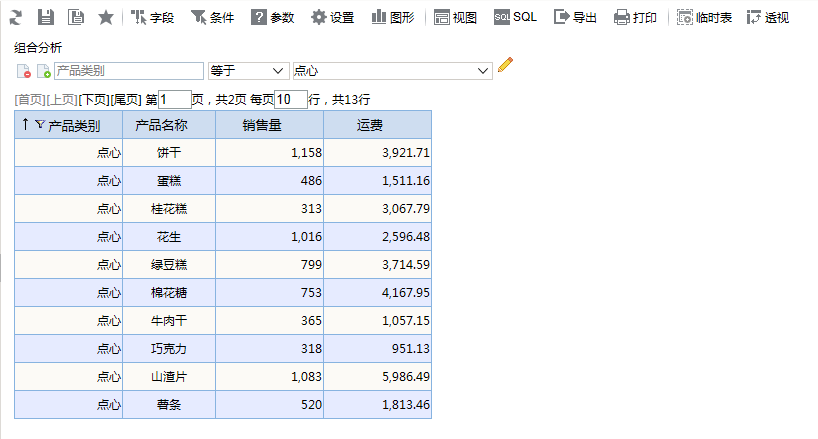
Task: Toggle sort arrow on 产品类别 column
Action: tap(25, 124)
